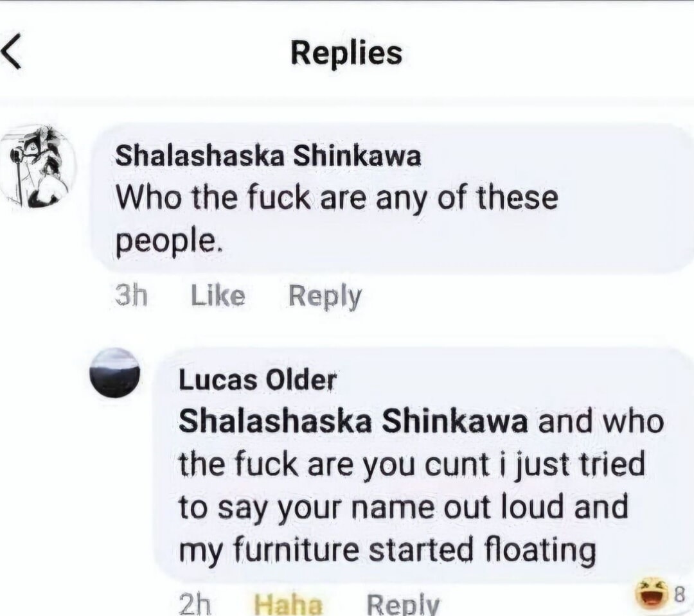Click the 3h timestamp on first comment

(x=131, y=296)
